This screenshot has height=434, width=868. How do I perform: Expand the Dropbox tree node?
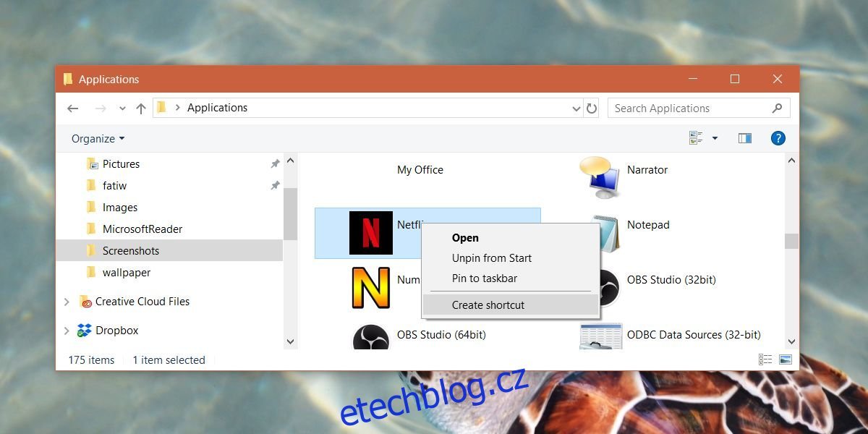click(x=67, y=331)
